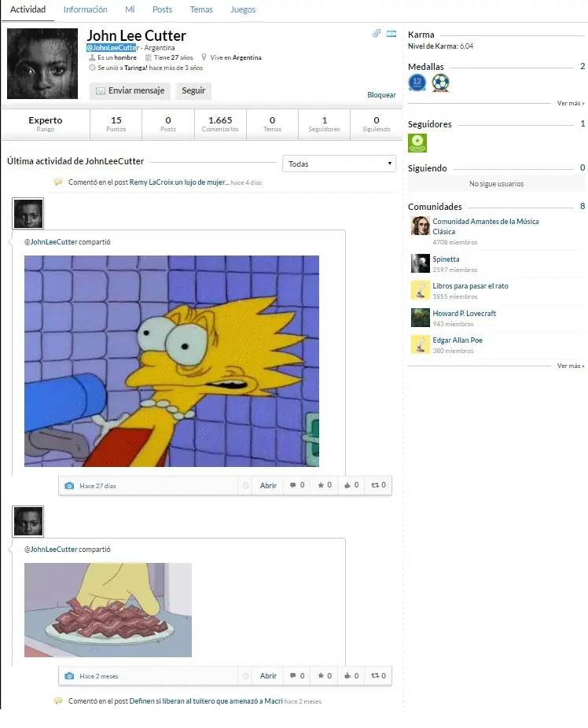Click the camera icon on the Hace 2 meses post
The height and width of the screenshot is (728, 588).
(69, 676)
